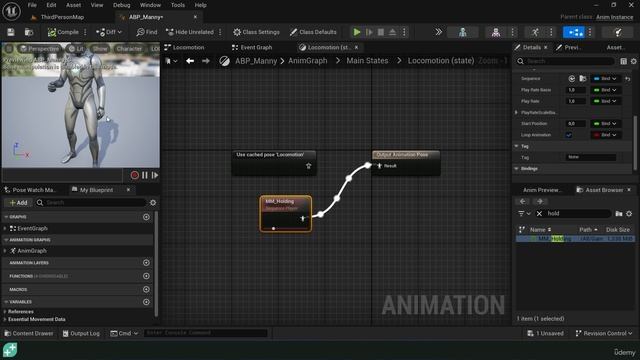Start Play in editor
This screenshot has height=360, width=640.
357,32
